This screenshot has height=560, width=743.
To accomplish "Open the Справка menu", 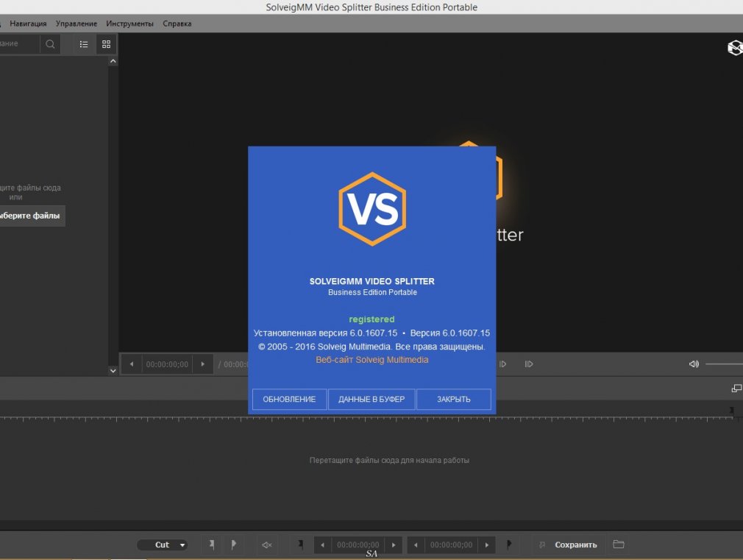I will click(177, 24).
